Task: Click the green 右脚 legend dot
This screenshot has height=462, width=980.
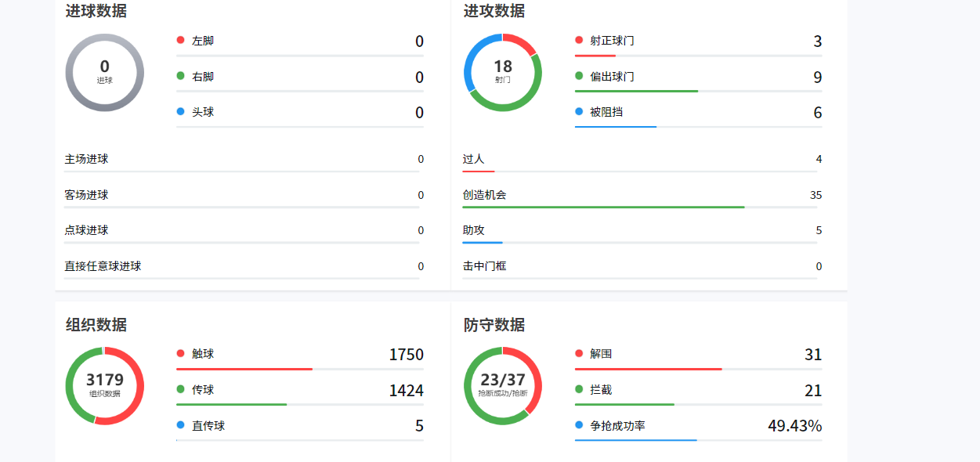Action: tap(182, 75)
